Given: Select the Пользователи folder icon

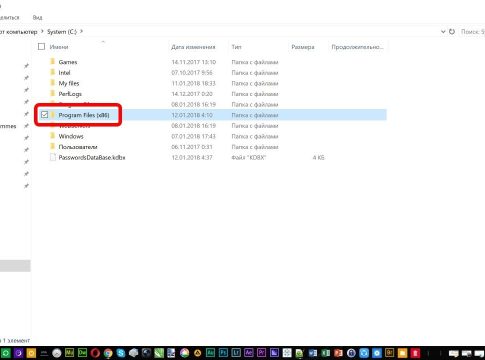Looking at the screenshot, I should click(52, 147).
